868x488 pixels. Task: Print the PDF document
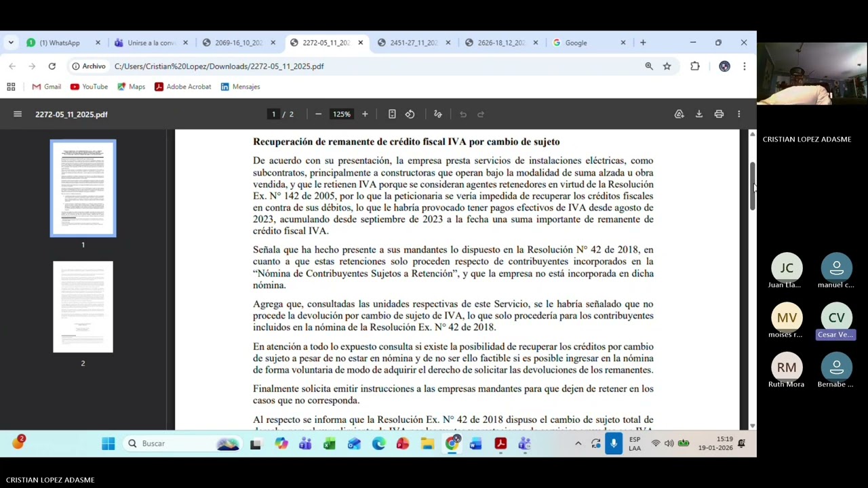click(719, 114)
